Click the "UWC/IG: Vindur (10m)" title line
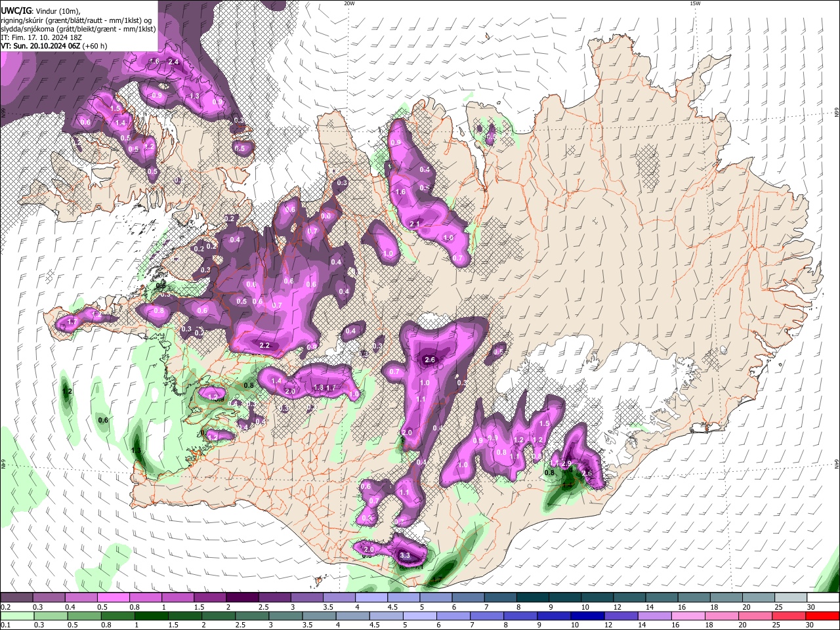 coord(39,11)
